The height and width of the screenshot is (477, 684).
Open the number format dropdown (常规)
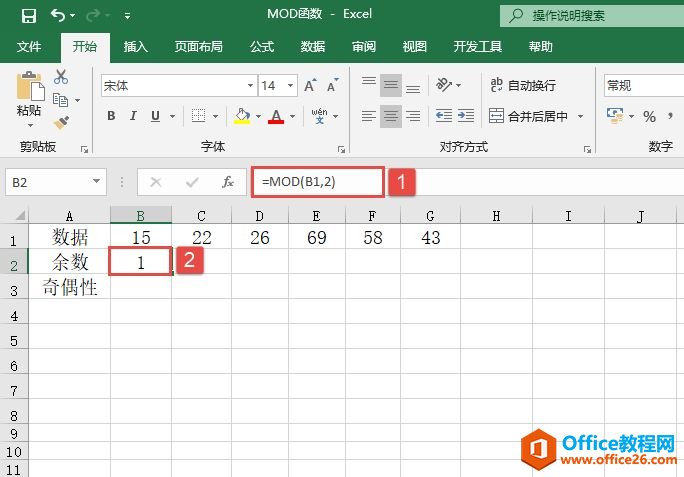640,86
